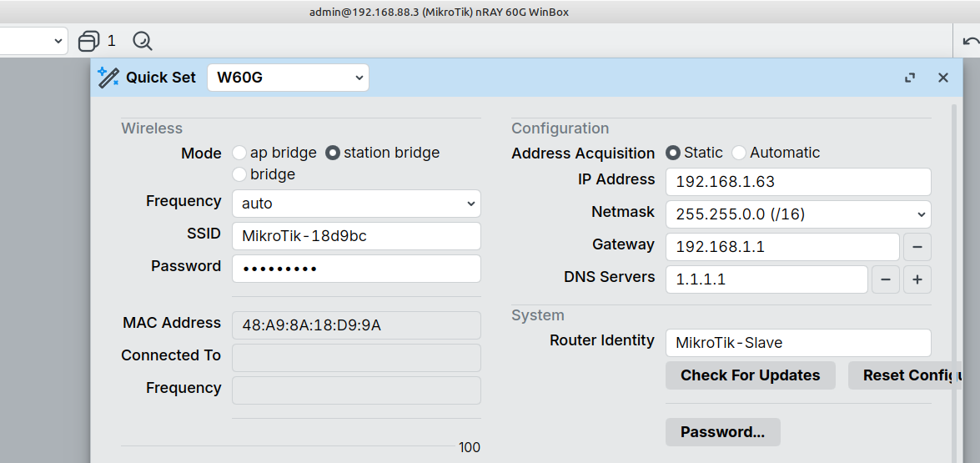Click the signal scale value 100

tap(470, 447)
